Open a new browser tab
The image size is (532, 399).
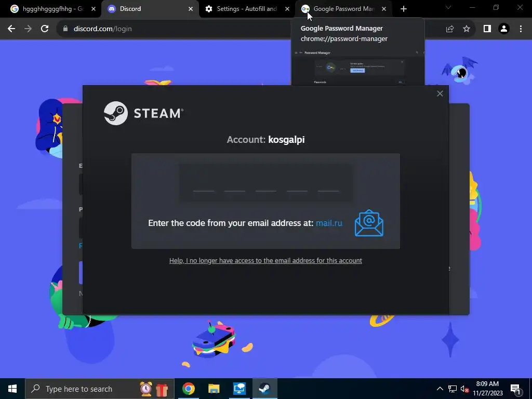(x=403, y=9)
